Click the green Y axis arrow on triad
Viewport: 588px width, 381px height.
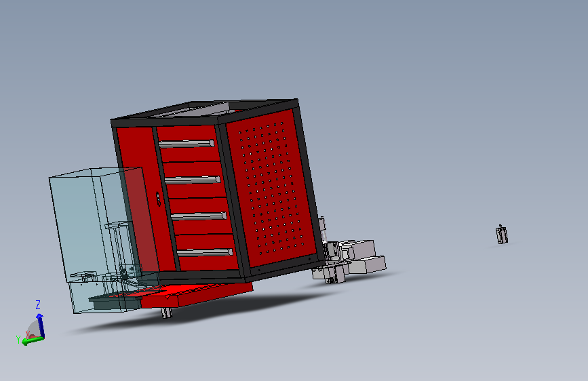(x=32, y=340)
